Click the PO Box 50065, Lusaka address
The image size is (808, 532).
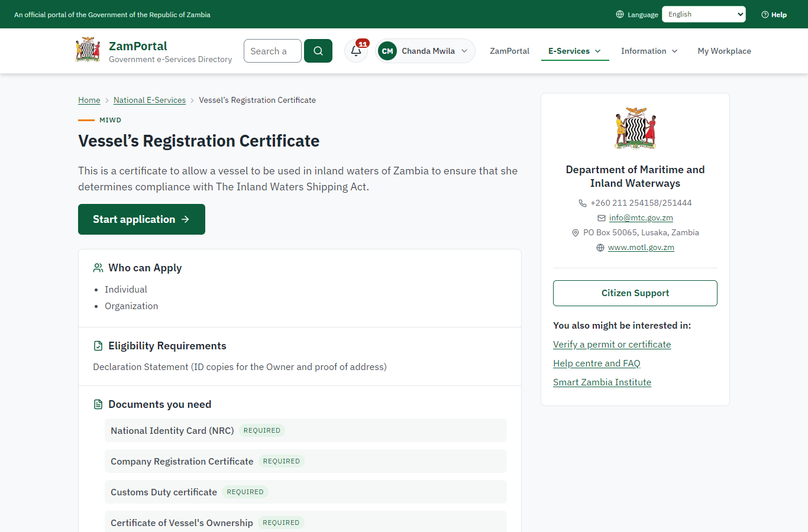click(641, 232)
